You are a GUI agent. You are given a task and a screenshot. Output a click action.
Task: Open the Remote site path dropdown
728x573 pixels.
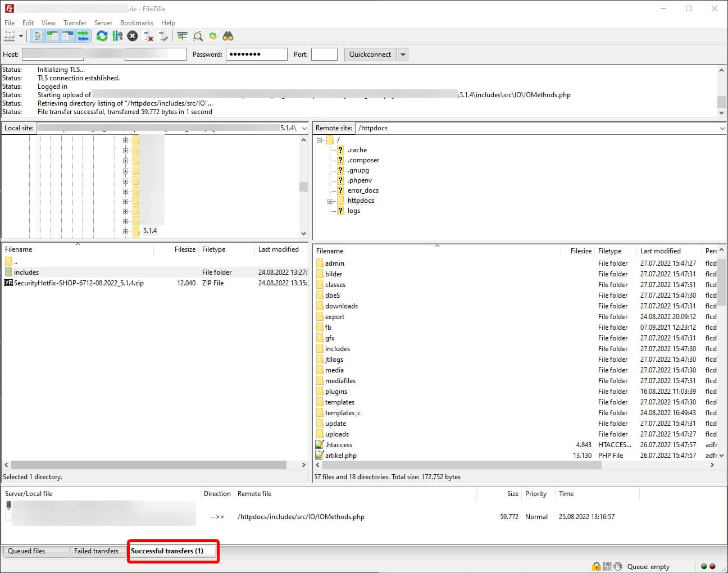(x=722, y=128)
